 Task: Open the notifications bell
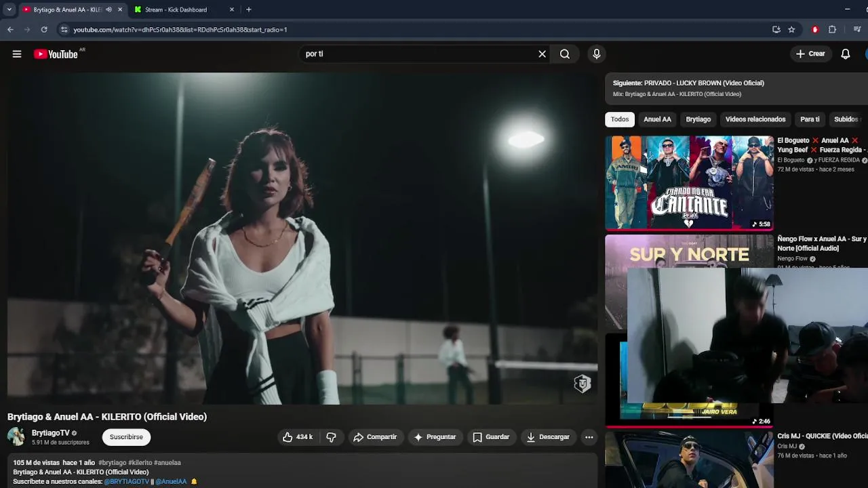(846, 54)
